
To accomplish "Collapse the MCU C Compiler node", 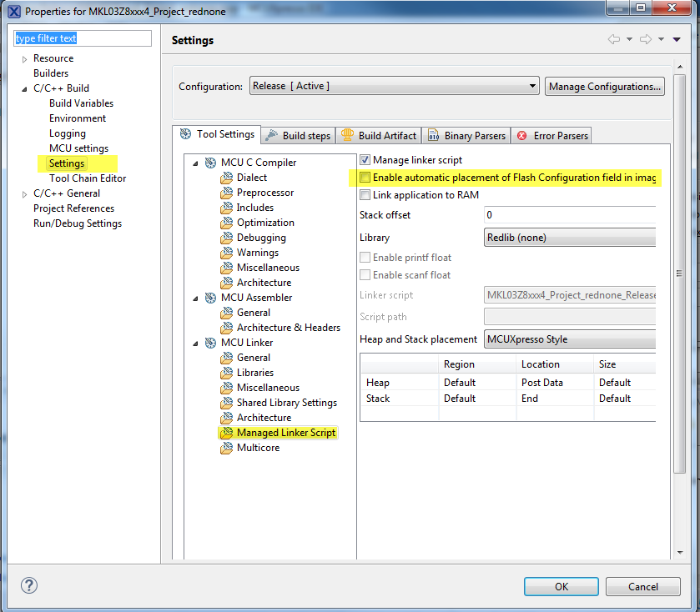I will [x=195, y=163].
